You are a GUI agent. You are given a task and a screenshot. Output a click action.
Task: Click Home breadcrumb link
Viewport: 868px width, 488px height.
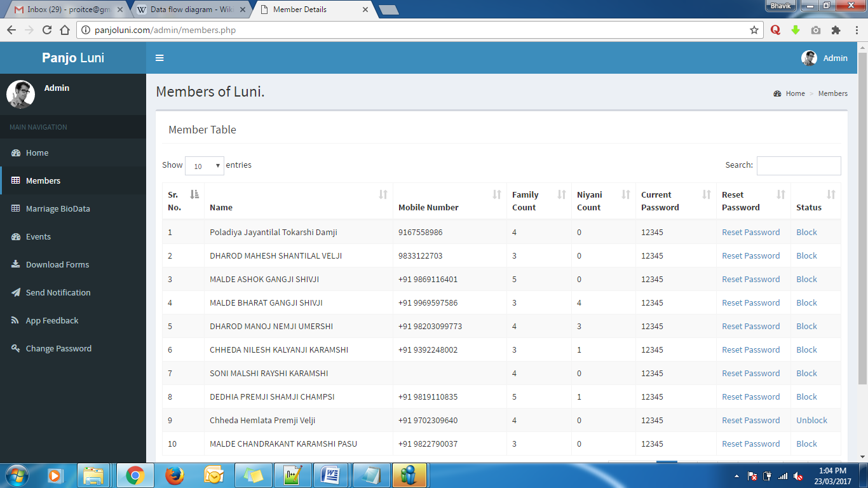[795, 93]
